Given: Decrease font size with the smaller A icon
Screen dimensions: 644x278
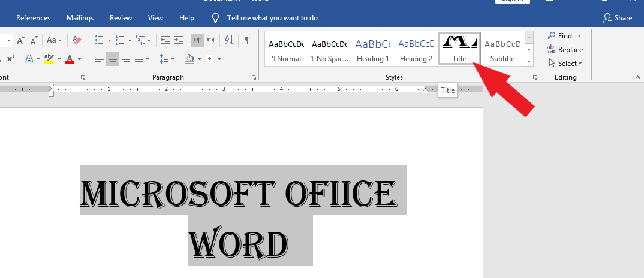Looking at the screenshot, I should click(x=34, y=40).
